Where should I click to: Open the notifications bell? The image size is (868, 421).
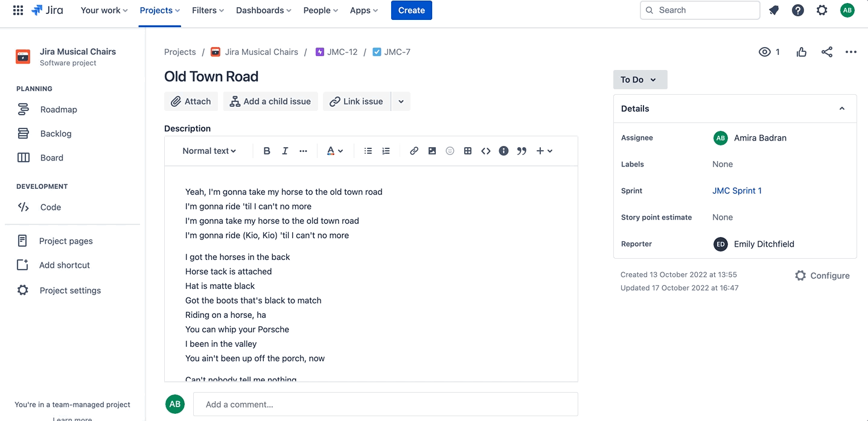pos(774,10)
